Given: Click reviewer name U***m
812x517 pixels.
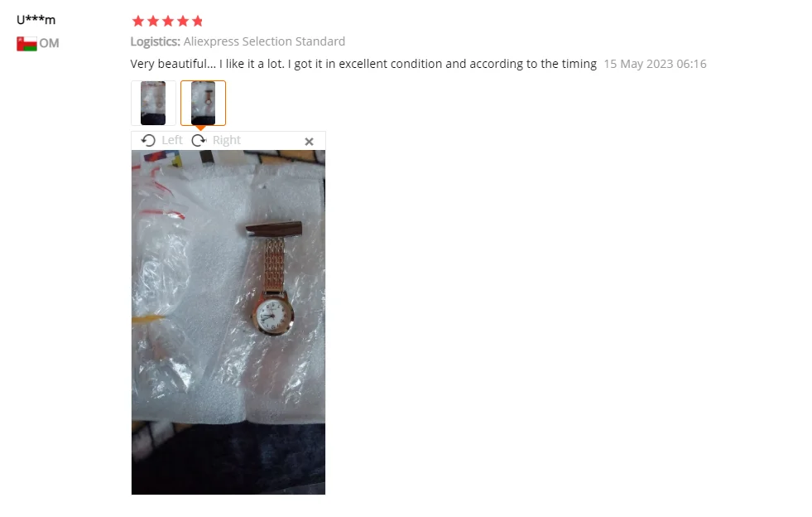Looking at the screenshot, I should point(36,20).
